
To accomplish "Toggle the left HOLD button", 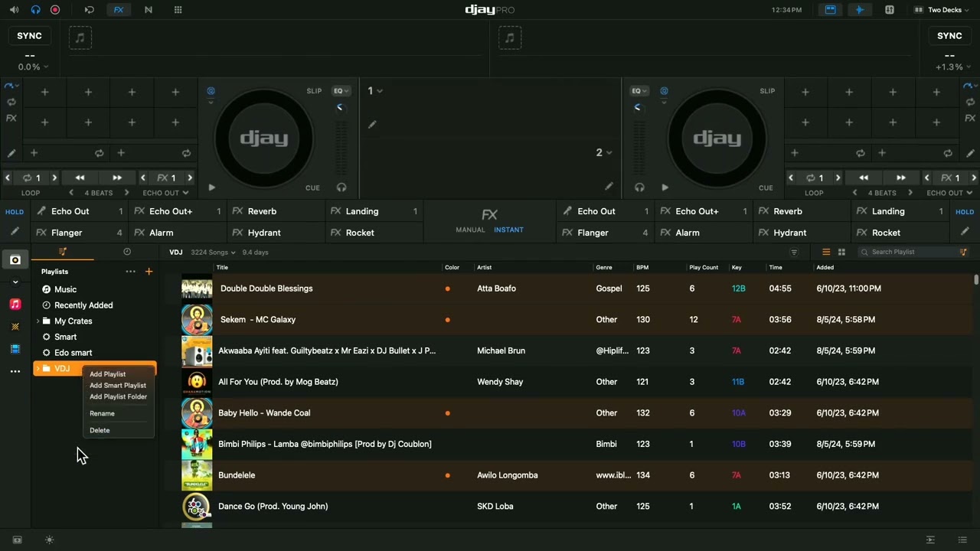I will [x=15, y=212].
